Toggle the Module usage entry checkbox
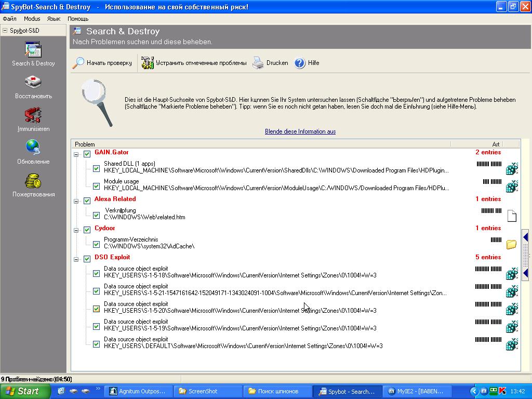 pyautogui.click(x=96, y=187)
